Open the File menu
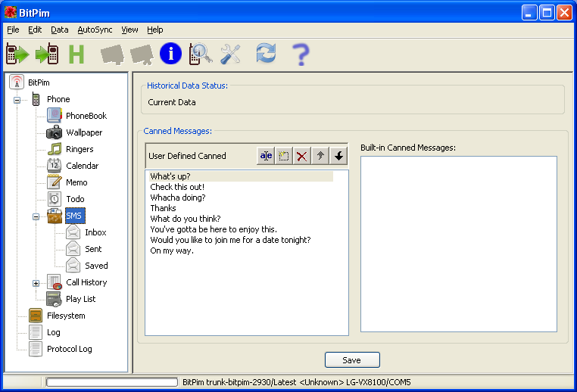The image size is (577, 392). click(13, 30)
